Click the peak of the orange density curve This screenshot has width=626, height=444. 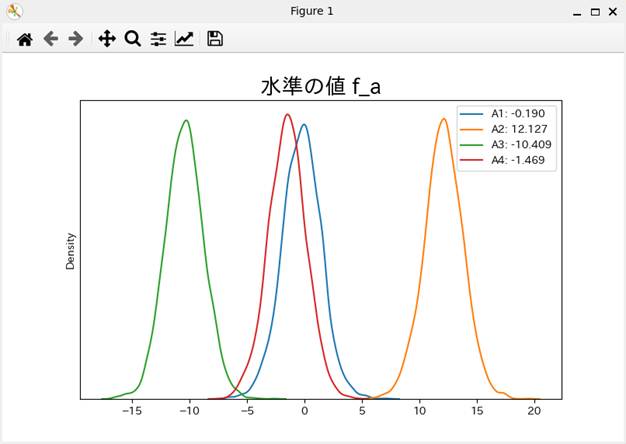click(x=443, y=119)
